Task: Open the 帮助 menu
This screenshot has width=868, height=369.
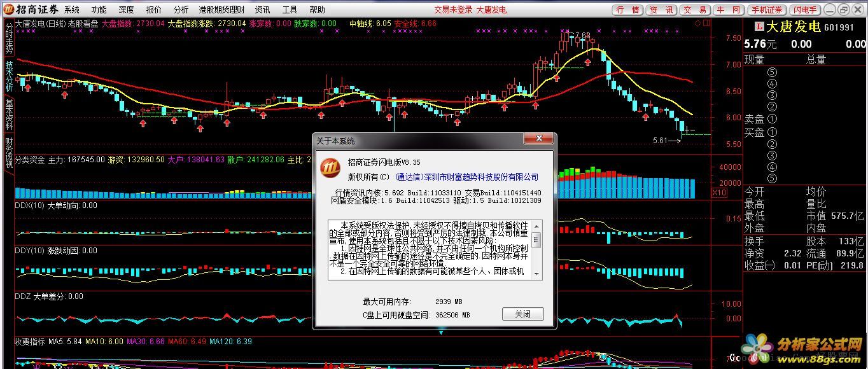Action: coord(317,10)
